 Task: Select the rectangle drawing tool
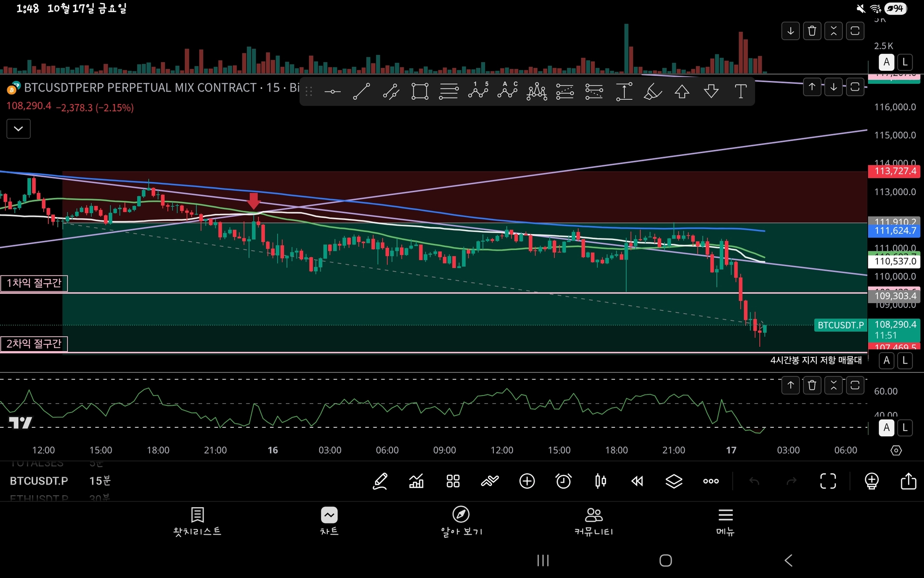[420, 91]
